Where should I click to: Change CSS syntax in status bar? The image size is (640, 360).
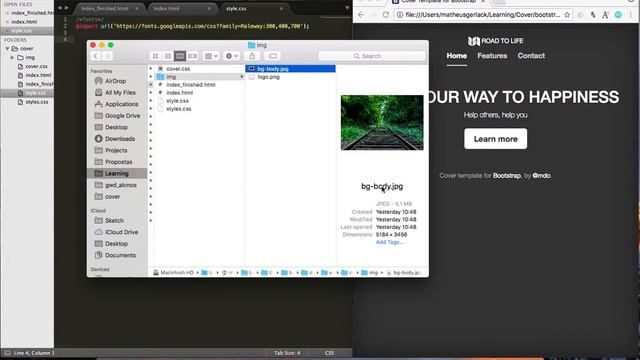tap(329, 353)
